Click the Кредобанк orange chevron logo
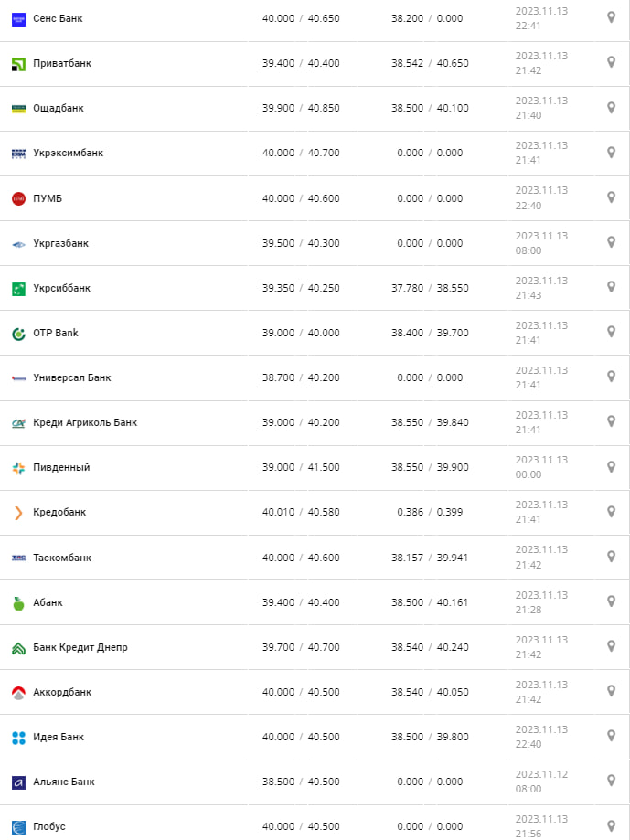This screenshot has width=630, height=840. [18, 513]
